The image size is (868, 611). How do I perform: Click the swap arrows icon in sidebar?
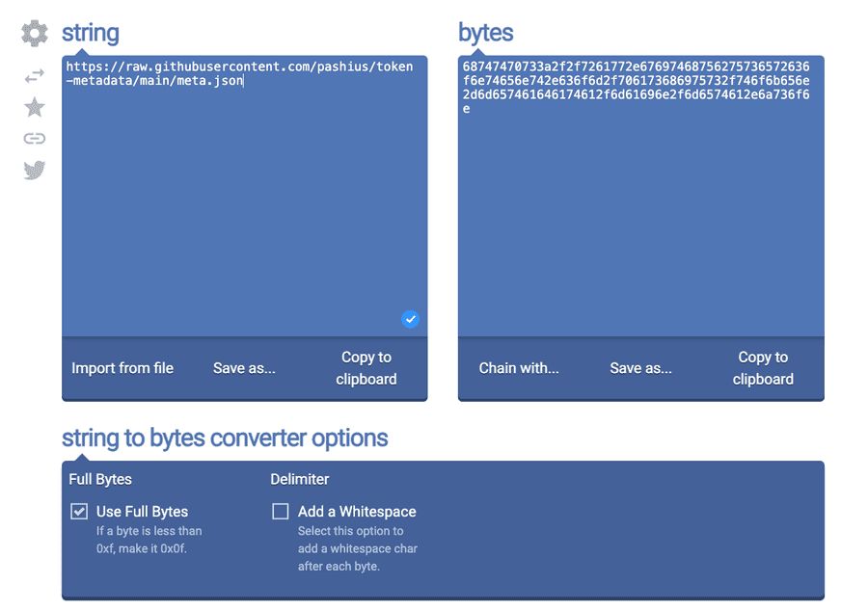pyautogui.click(x=35, y=76)
